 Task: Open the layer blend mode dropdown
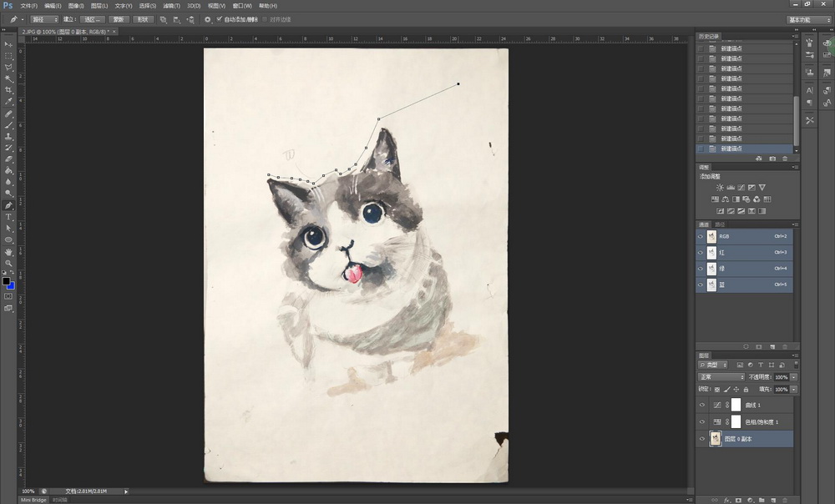click(721, 377)
